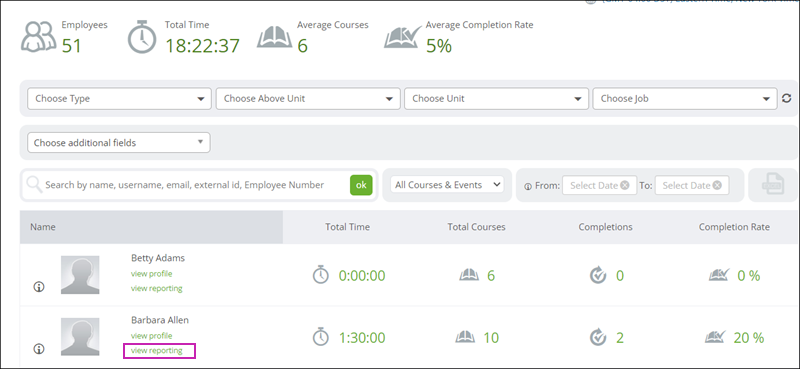The height and width of the screenshot is (370, 800).
Task: Click info icon beside Betty Adams
Action: [x=39, y=287]
